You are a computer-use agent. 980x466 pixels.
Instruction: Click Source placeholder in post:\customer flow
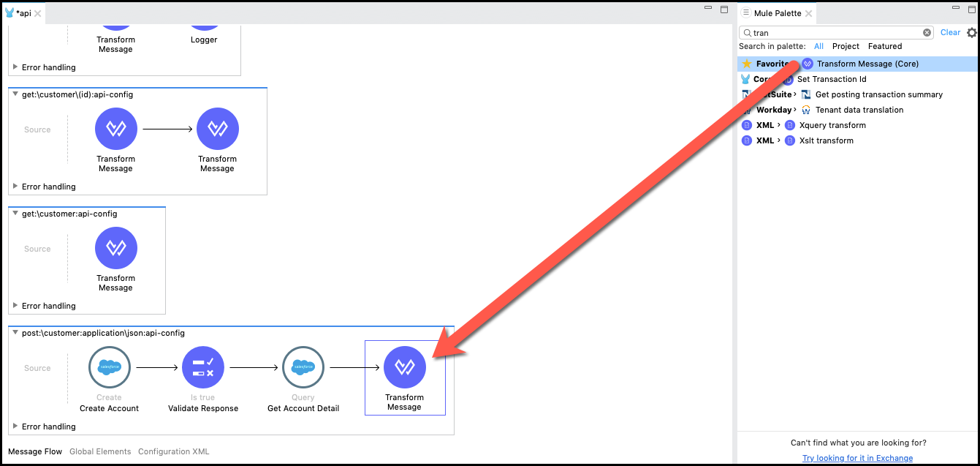pos(37,368)
